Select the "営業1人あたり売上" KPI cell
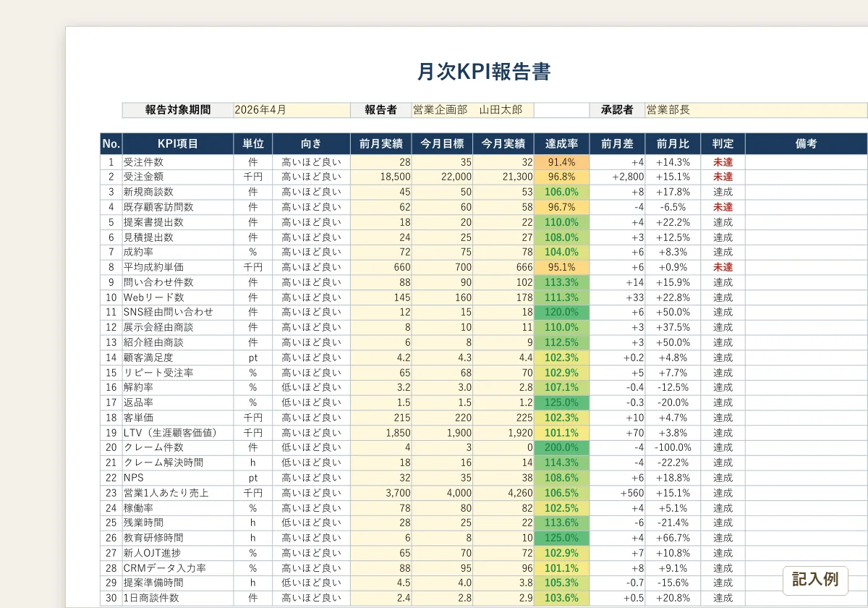This screenshot has height=608, width=868. click(x=178, y=493)
